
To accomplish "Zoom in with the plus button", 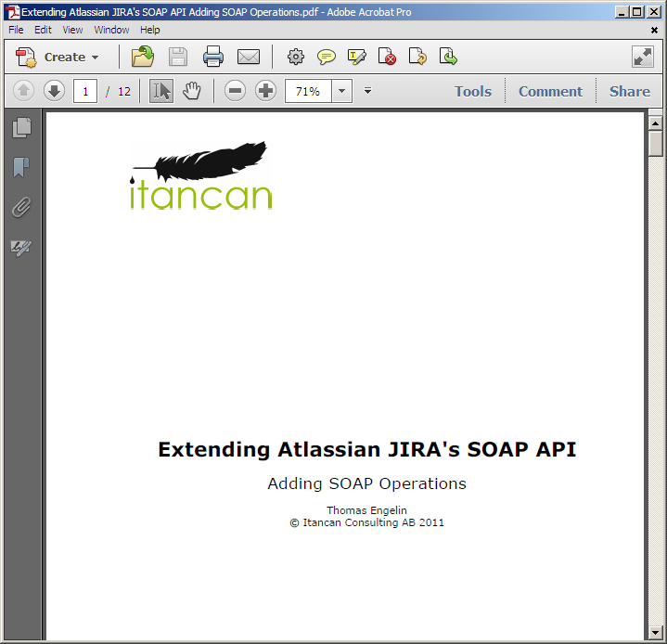I will coord(265,91).
